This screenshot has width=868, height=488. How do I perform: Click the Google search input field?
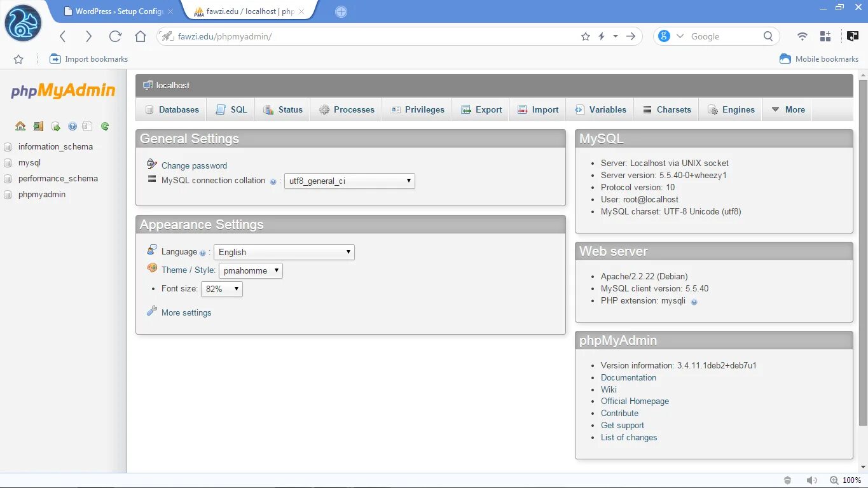[x=723, y=36]
